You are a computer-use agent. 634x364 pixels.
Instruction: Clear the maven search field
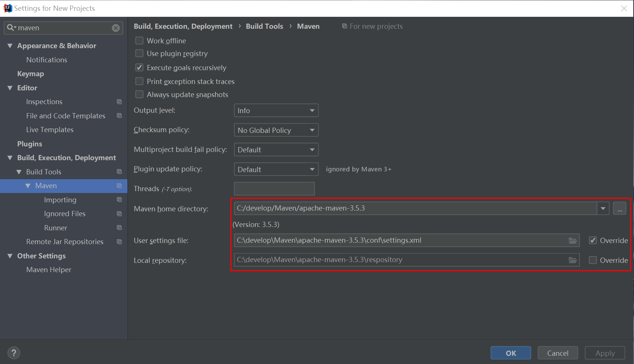pos(116,28)
